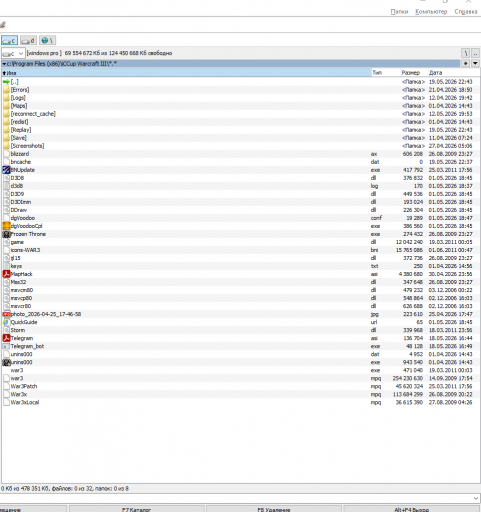Select the DDraw dll file
The image size is (481, 512).
240,210
